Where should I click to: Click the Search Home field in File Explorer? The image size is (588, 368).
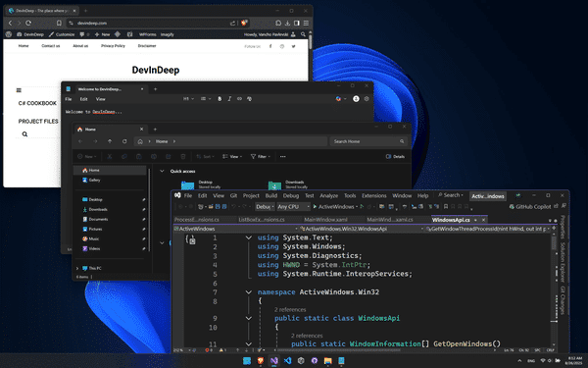368,141
